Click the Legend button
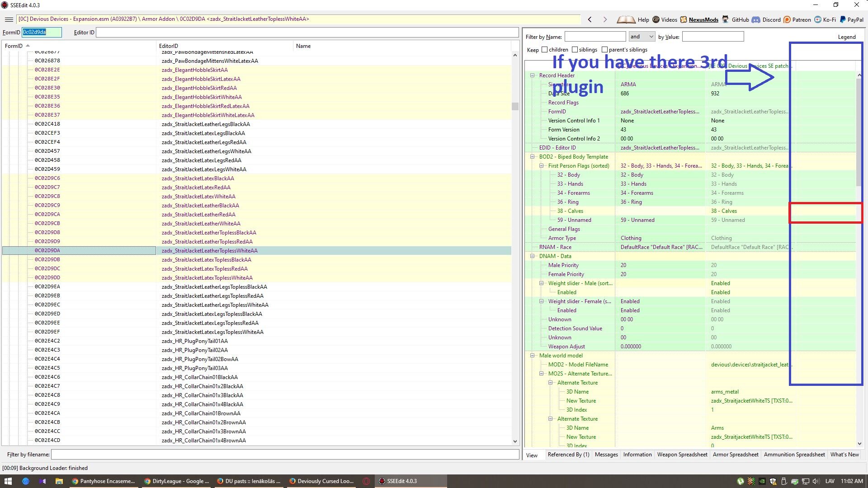 [x=846, y=37]
